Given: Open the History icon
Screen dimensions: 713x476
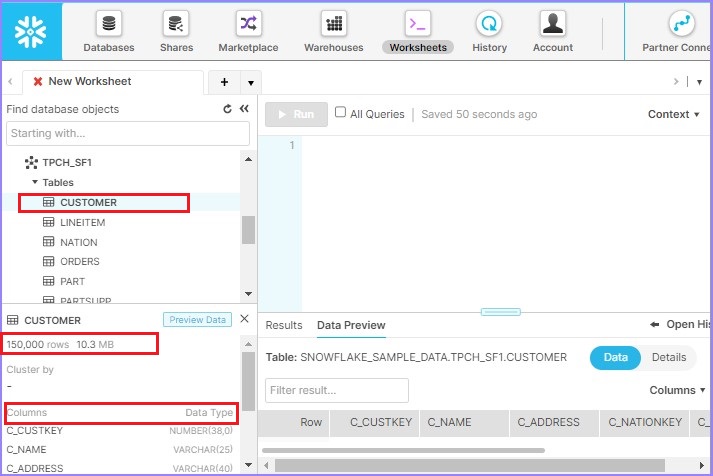Looking at the screenshot, I should click(x=489, y=24).
